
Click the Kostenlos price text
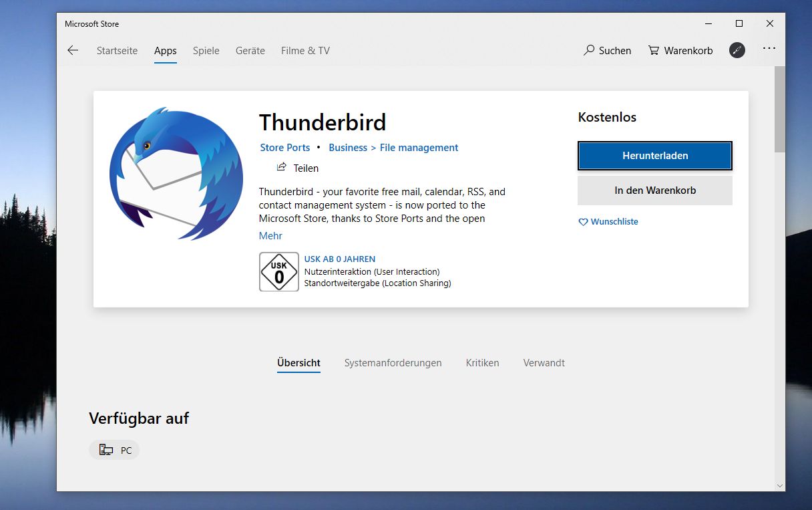point(607,117)
